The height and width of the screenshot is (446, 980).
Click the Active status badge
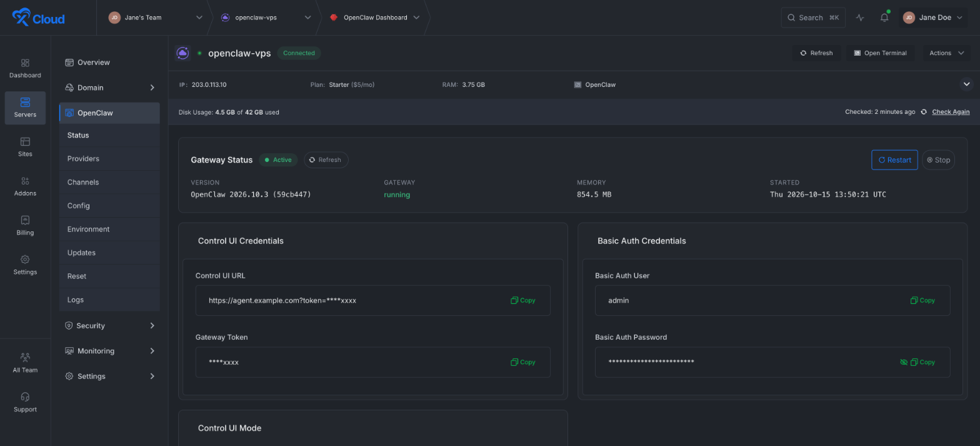tap(278, 160)
